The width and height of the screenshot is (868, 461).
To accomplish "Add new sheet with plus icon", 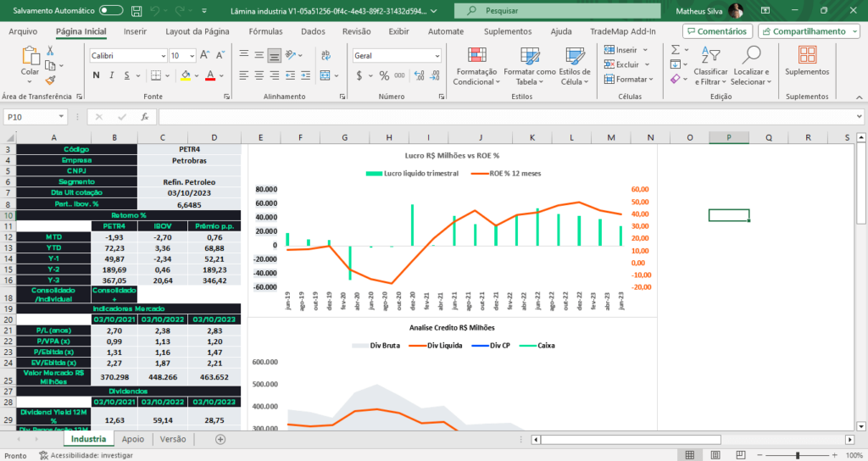I will tap(220, 440).
